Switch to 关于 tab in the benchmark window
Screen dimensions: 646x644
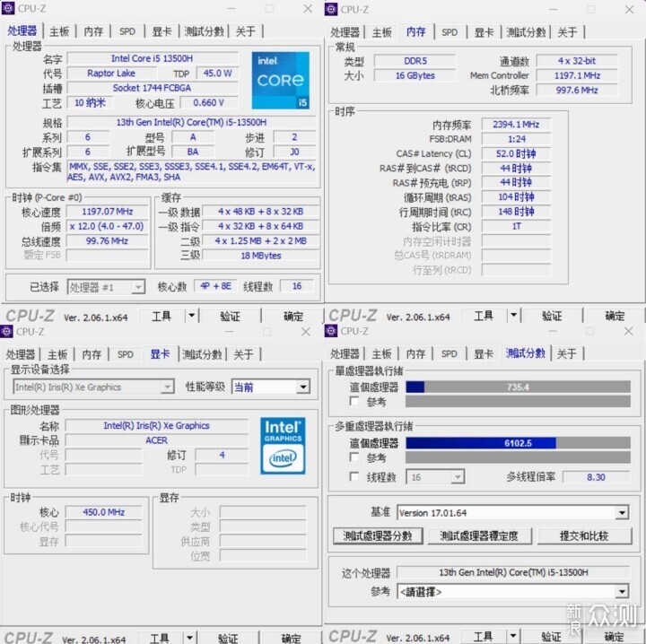click(x=567, y=353)
